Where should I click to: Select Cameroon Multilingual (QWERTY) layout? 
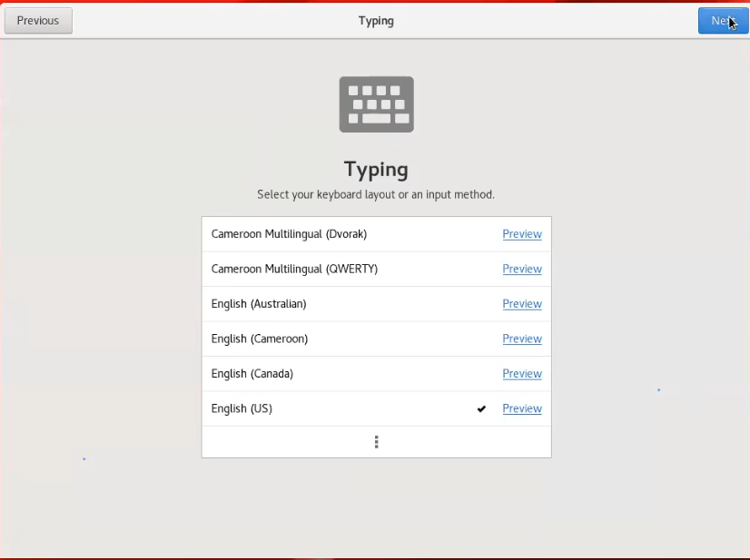point(377,270)
